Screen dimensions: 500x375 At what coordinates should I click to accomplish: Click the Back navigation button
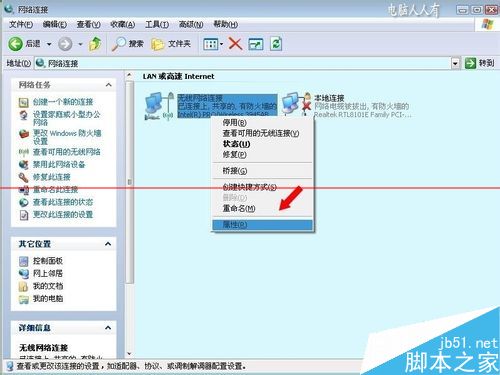pos(24,44)
